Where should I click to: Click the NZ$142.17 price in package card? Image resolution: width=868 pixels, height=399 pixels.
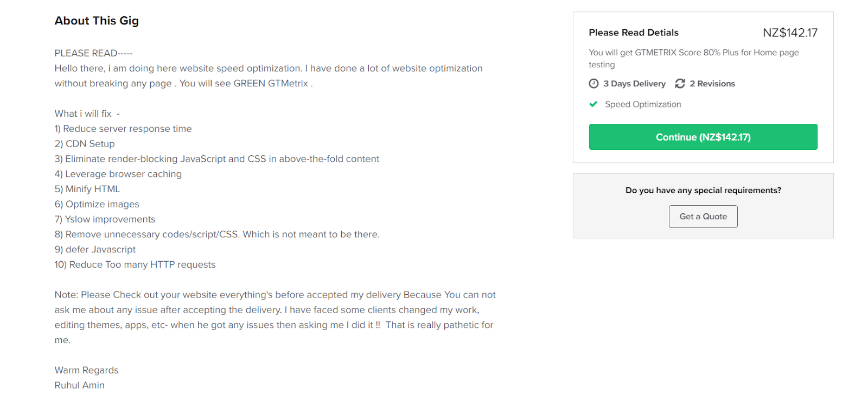pyautogui.click(x=790, y=33)
